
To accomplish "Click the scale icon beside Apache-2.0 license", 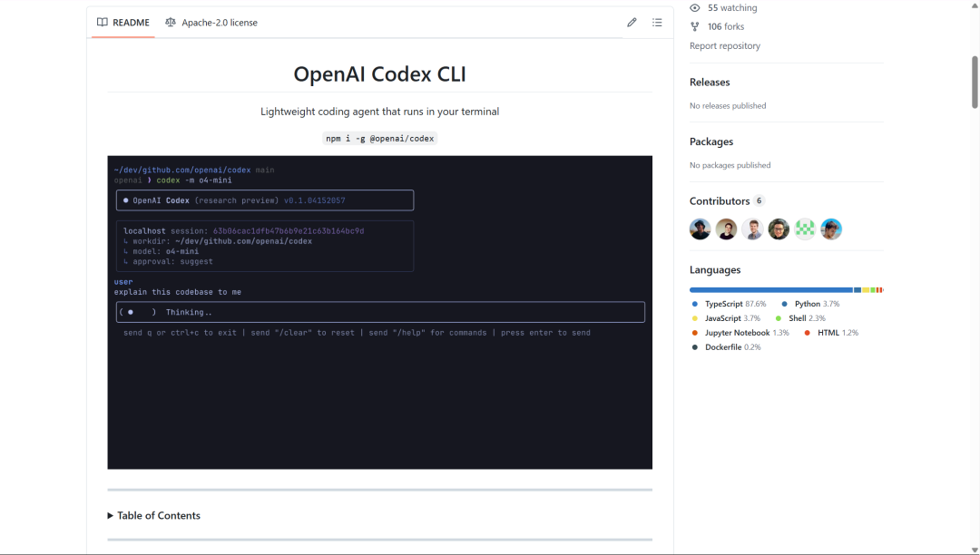I will click(x=170, y=22).
